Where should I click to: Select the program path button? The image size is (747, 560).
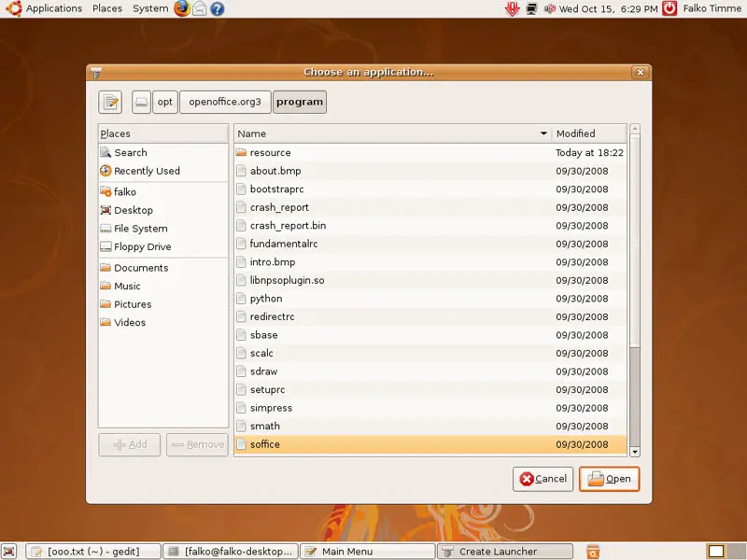(300, 102)
